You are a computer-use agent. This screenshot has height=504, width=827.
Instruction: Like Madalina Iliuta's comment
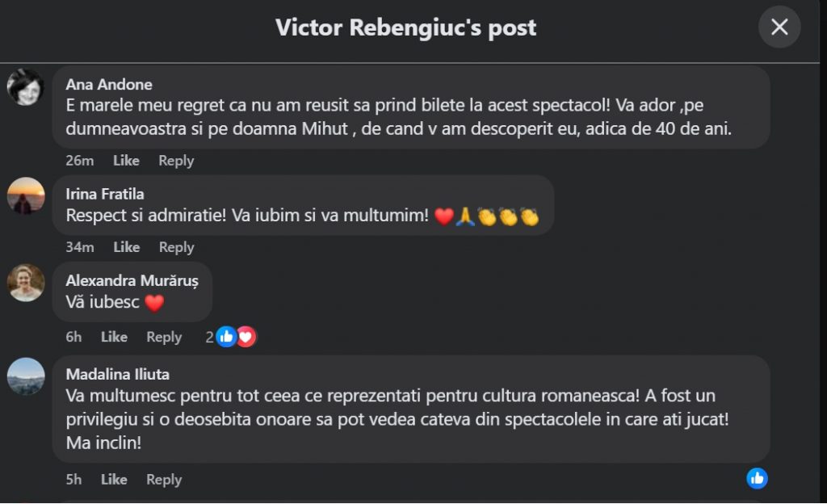pyautogui.click(x=114, y=479)
